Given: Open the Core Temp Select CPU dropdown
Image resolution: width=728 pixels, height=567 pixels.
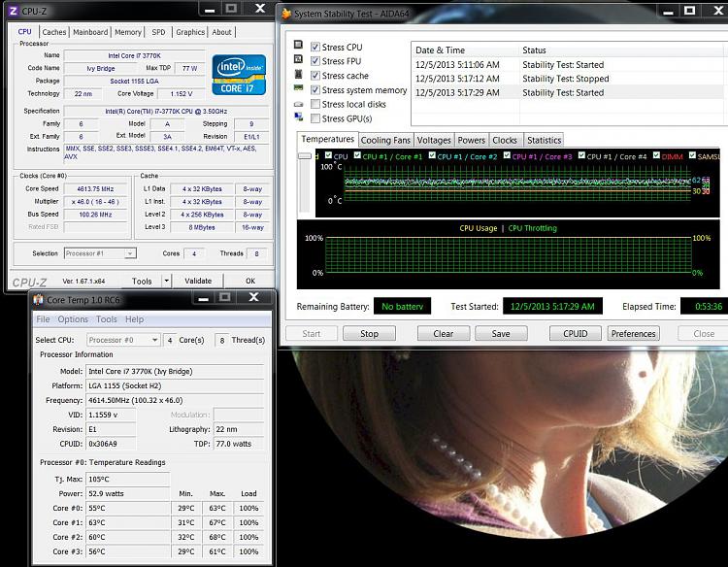Looking at the screenshot, I should tap(123, 340).
